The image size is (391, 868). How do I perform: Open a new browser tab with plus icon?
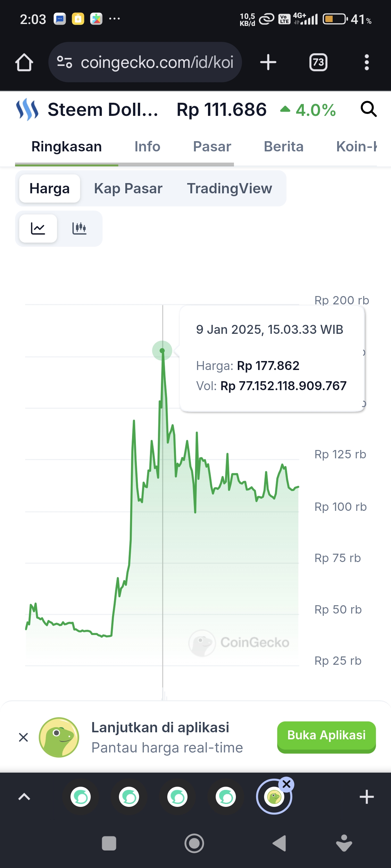coord(268,62)
